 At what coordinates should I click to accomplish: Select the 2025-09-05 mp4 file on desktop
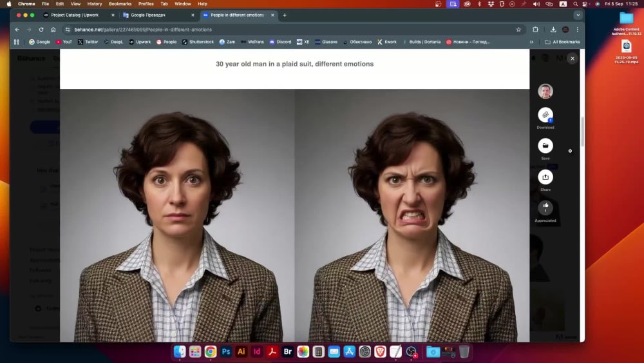(x=627, y=52)
